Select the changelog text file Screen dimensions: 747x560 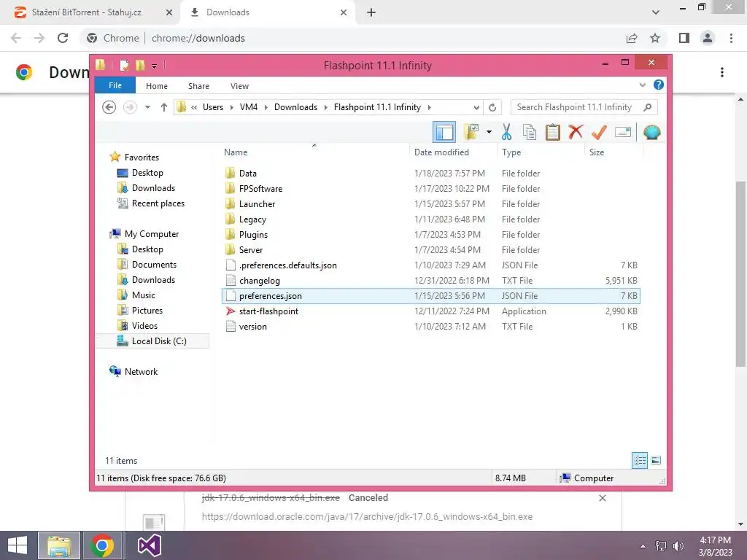(430, 281)
